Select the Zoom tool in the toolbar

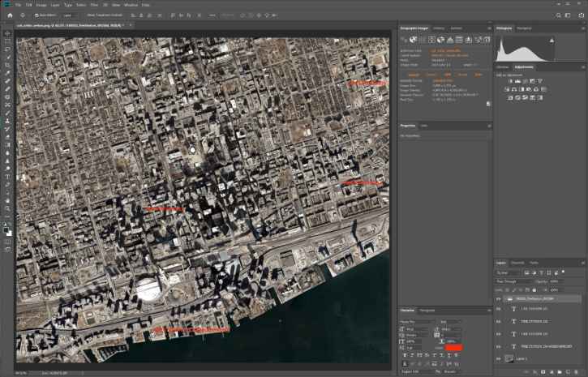click(7, 208)
